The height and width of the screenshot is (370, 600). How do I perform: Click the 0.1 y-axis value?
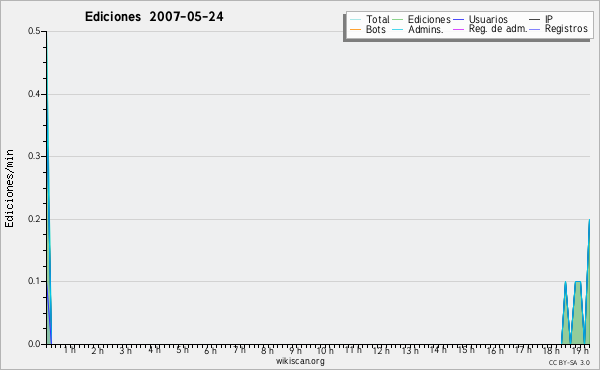point(34,281)
